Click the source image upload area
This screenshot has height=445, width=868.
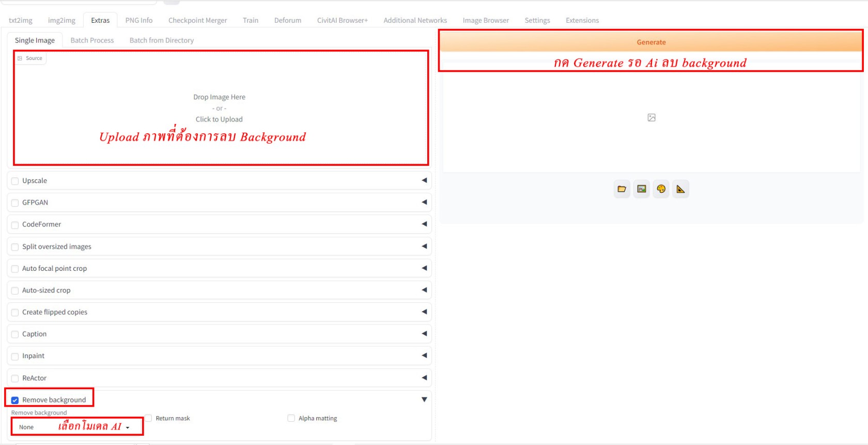pyautogui.click(x=220, y=108)
